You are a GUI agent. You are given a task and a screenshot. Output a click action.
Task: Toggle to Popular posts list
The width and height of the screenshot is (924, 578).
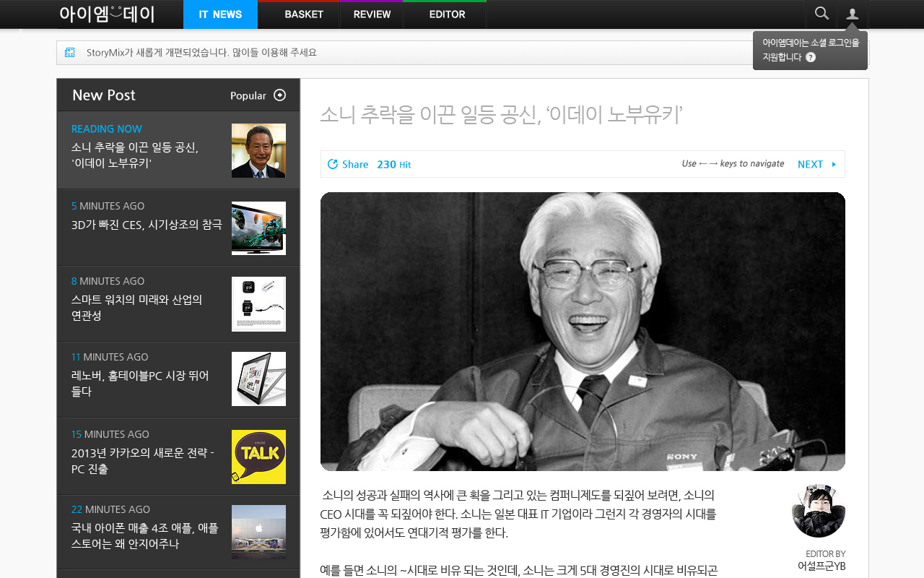tap(248, 95)
